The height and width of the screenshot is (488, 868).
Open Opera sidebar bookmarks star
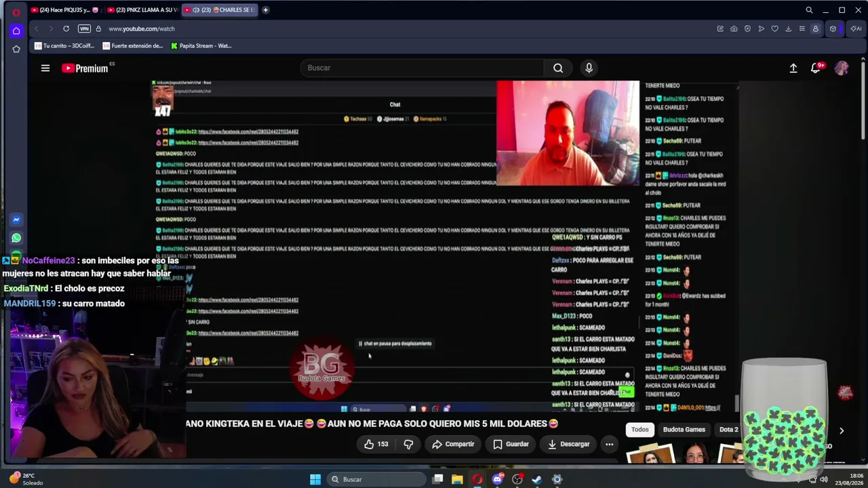pyautogui.click(x=16, y=49)
